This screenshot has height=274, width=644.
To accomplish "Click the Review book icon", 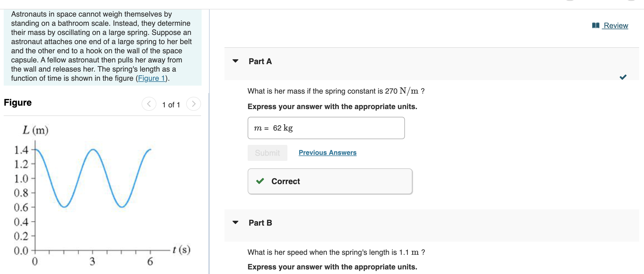I will click(596, 25).
